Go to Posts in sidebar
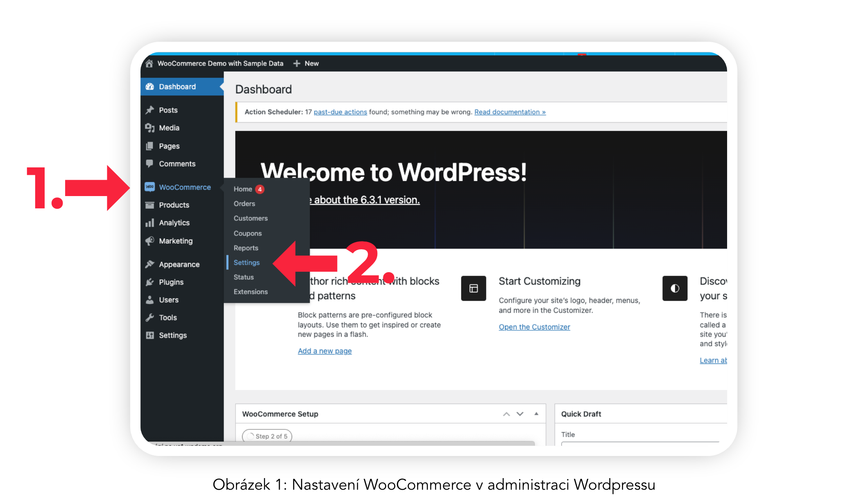This screenshot has width=868, height=501. (x=168, y=110)
